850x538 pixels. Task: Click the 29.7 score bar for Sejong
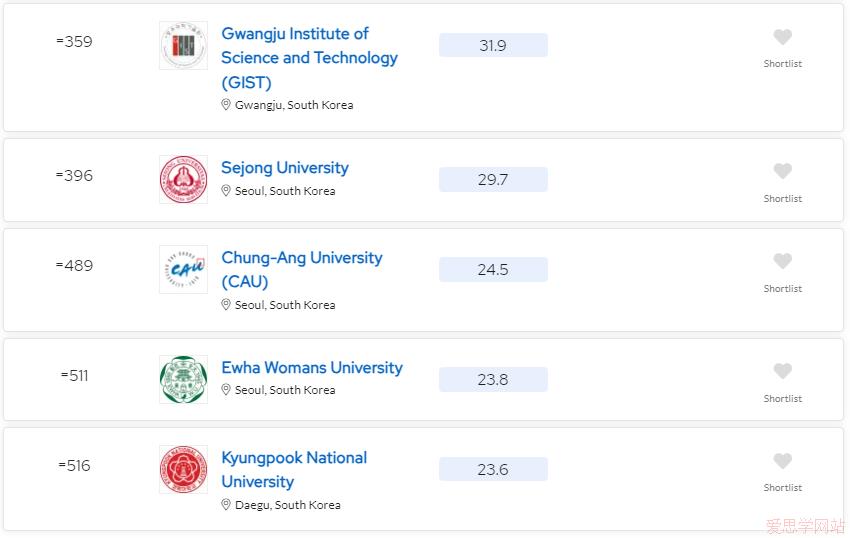[x=493, y=180]
